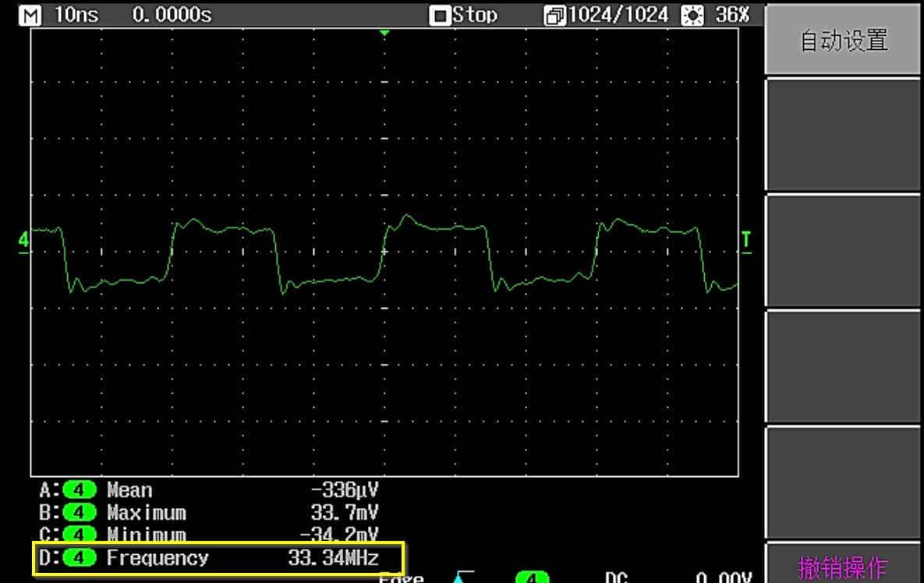
Task: Click the brightness sun icon
Action: point(691,15)
